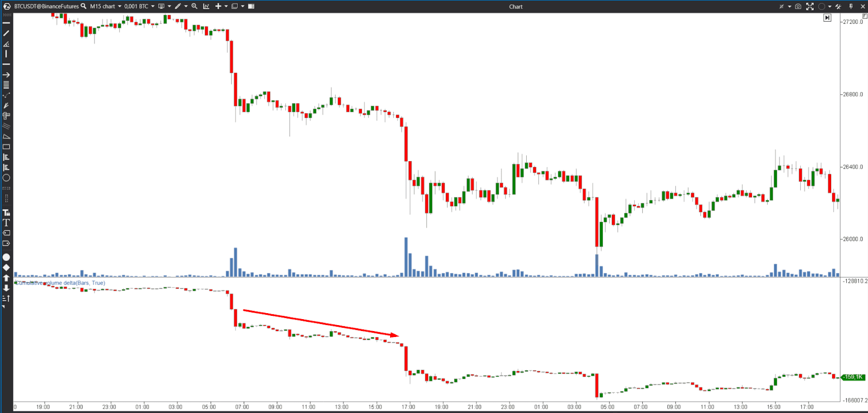Viewport: 868px width, 413px height.
Task: Click the current delta value label -159,1K
Action: coord(853,377)
